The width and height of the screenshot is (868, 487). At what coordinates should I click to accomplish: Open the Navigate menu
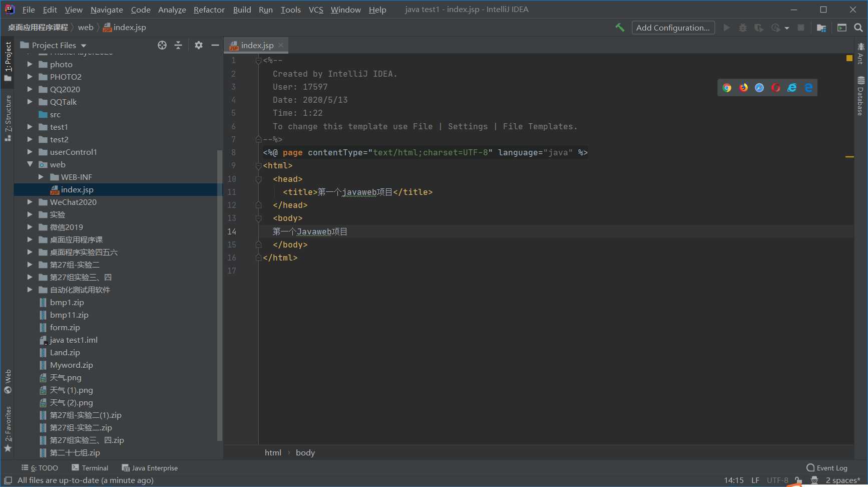pyautogui.click(x=107, y=10)
